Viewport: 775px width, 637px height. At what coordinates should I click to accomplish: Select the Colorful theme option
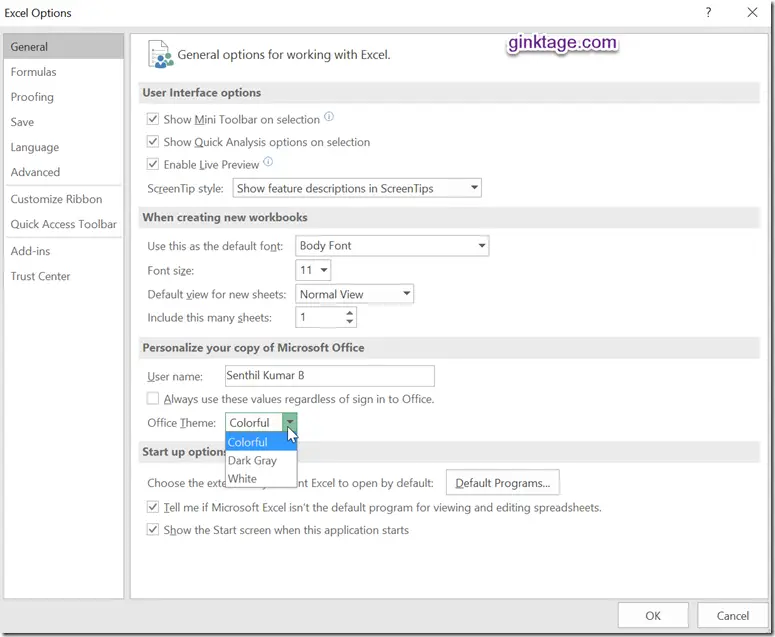[261, 442]
